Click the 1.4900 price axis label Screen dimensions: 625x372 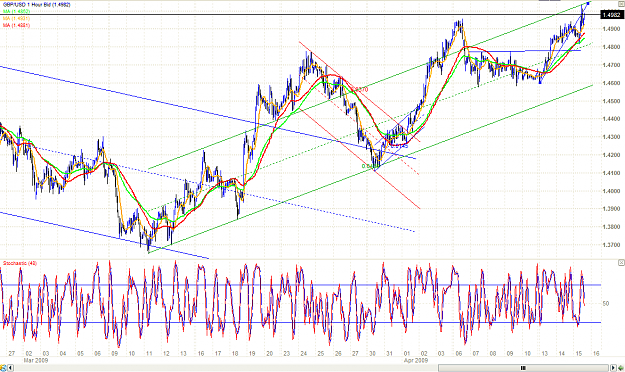pyautogui.click(x=611, y=29)
